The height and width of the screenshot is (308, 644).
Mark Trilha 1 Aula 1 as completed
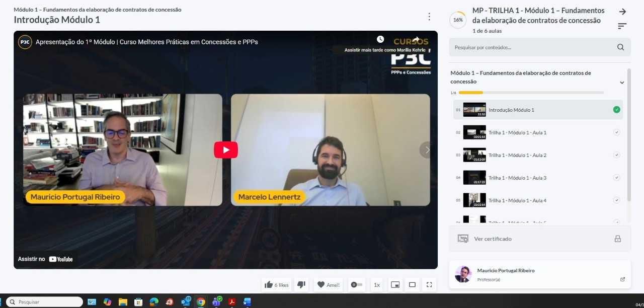[616, 132]
